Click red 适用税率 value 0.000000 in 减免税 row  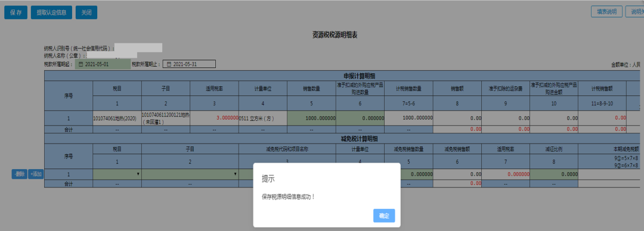pos(518,174)
